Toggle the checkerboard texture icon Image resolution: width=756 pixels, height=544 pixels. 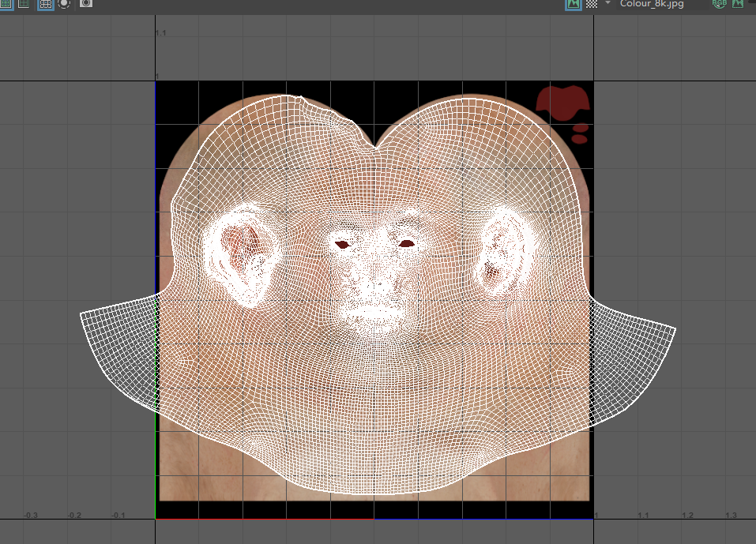point(592,4)
